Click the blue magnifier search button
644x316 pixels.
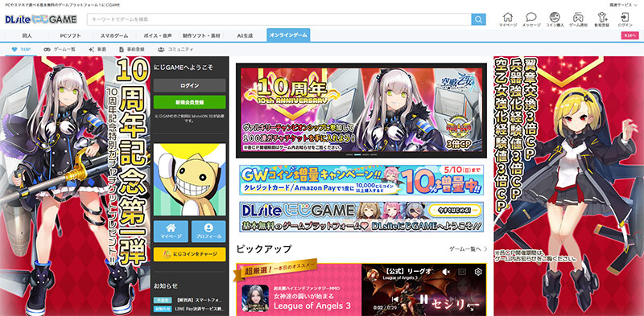click(478, 19)
